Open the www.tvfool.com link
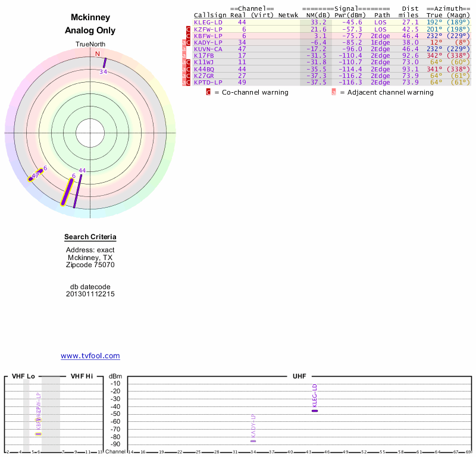 90,356
